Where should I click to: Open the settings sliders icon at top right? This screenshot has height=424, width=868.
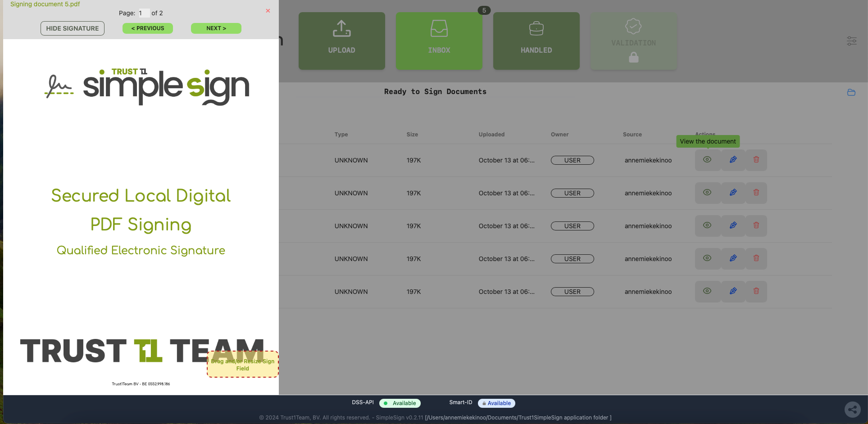coord(852,41)
